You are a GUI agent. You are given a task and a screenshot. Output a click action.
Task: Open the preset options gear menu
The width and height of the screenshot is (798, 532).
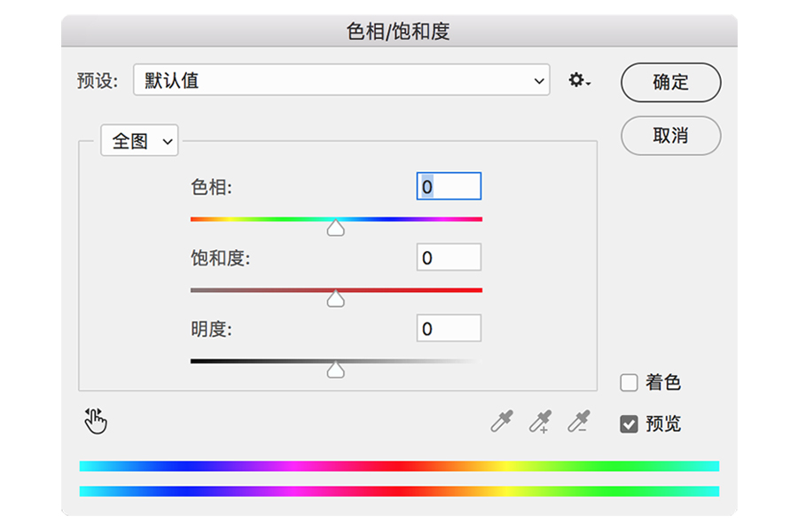(579, 81)
